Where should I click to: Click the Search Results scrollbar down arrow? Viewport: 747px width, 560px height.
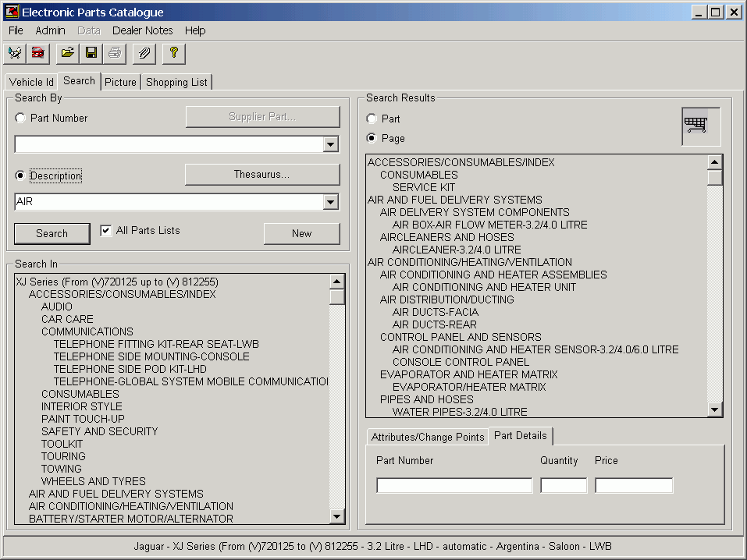pyautogui.click(x=714, y=409)
